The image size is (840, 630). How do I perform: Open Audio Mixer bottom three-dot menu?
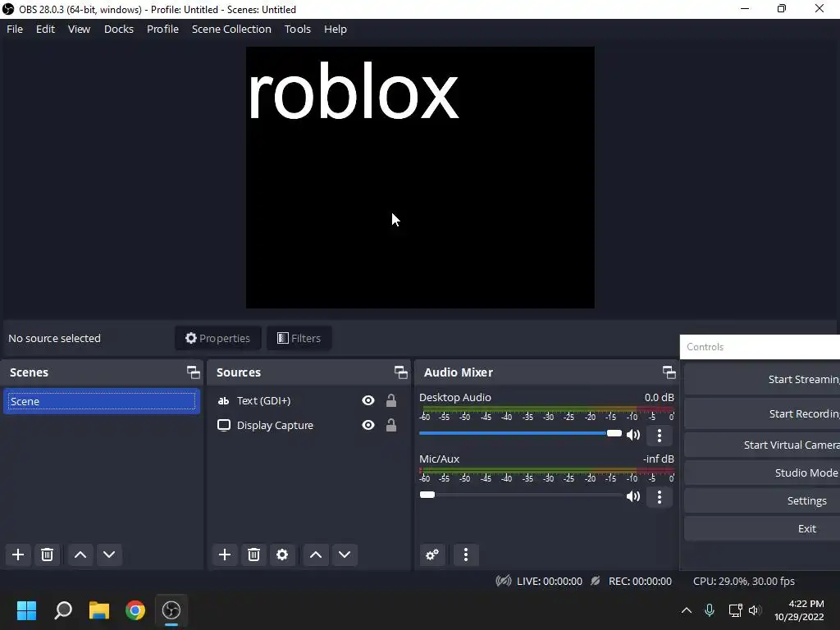point(466,555)
